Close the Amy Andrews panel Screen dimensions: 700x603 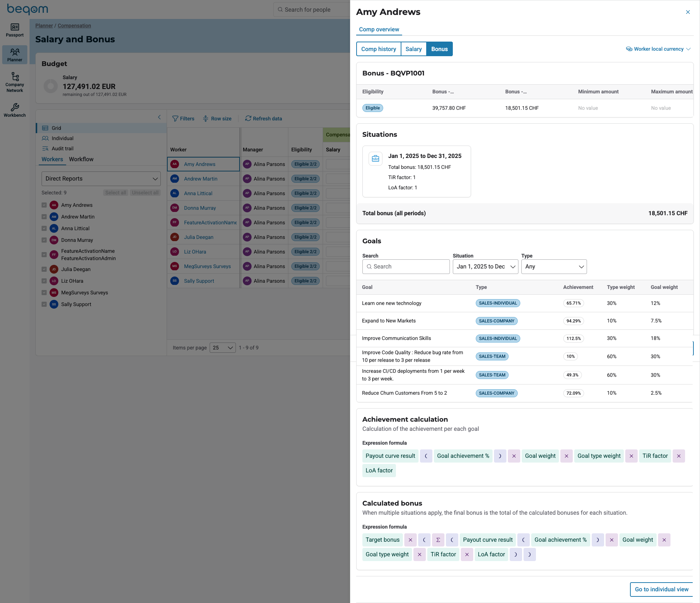pyautogui.click(x=688, y=12)
